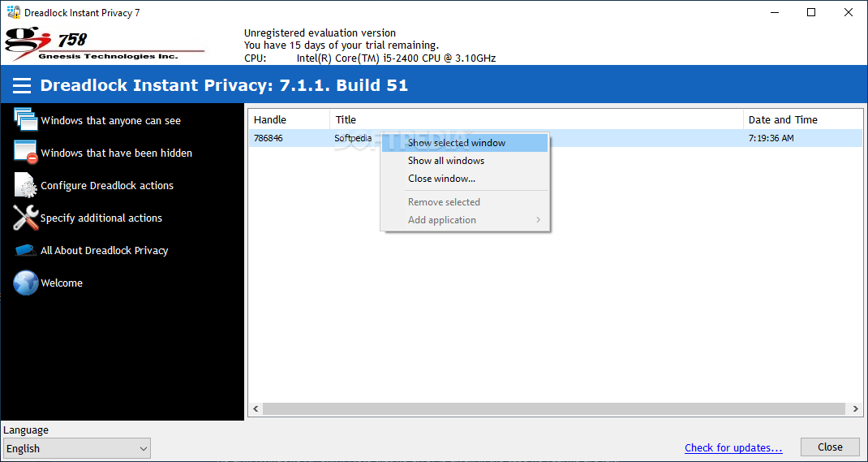868x462 pixels.
Task: Sort by the Handle column header
Action: 289,119
